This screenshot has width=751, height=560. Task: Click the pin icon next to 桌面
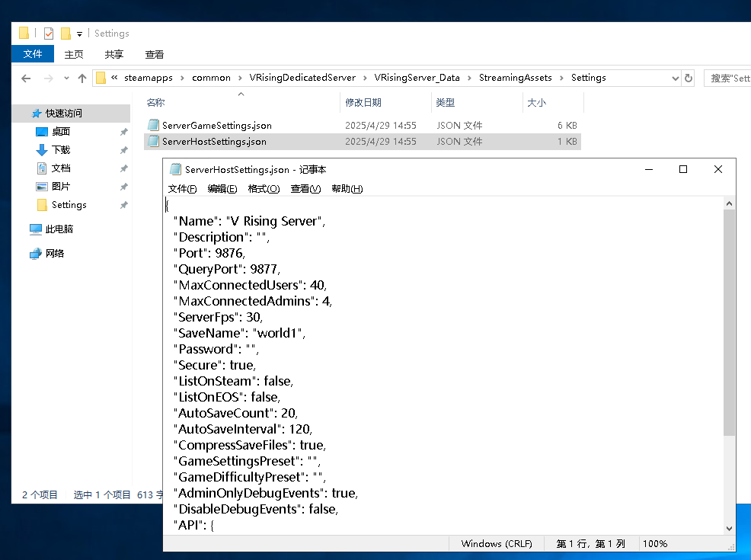tap(123, 132)
